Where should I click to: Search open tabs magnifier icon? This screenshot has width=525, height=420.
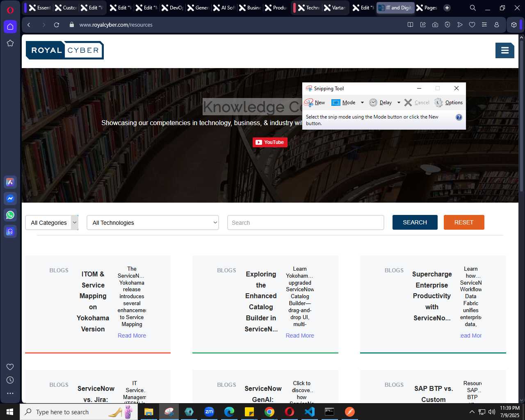point(473,8)
